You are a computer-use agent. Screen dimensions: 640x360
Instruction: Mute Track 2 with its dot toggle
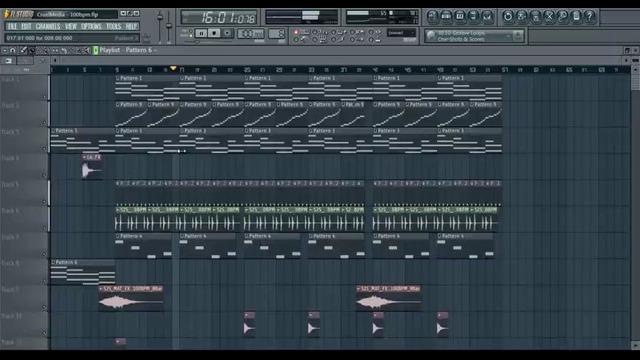(45, 122)
